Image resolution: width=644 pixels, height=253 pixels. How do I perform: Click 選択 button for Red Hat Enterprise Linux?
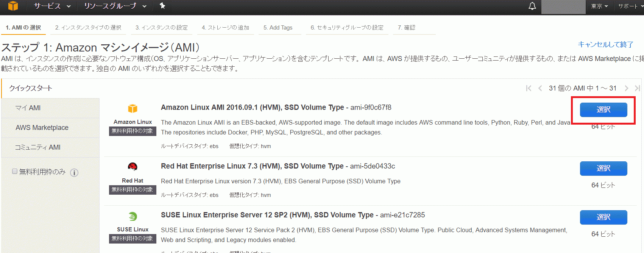tap(603, 169)
